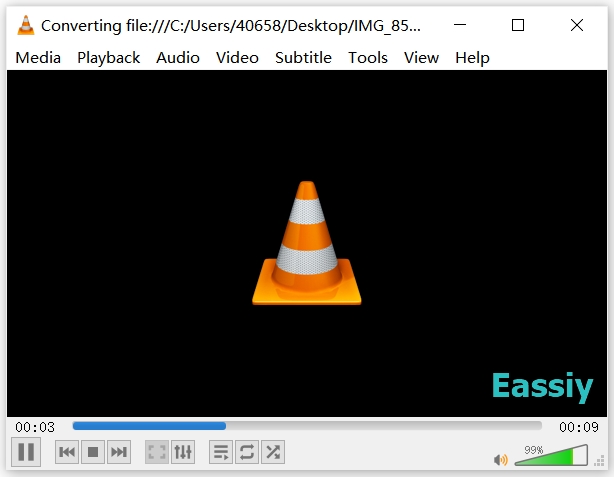Toggle fullscreen video mode

click(157, 452)
